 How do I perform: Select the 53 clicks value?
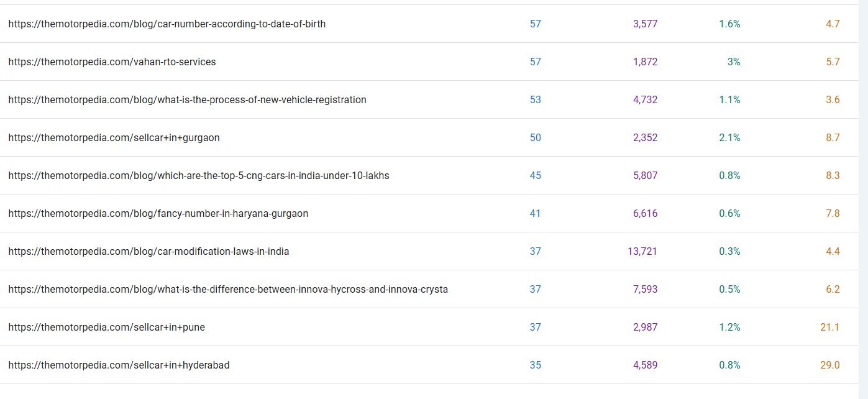[535, 99]
